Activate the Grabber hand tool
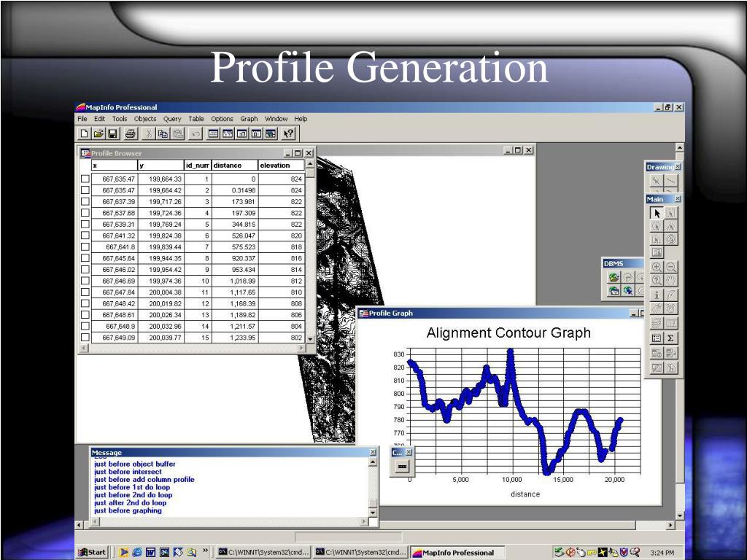The image size is (747, 560). (671, 281)
